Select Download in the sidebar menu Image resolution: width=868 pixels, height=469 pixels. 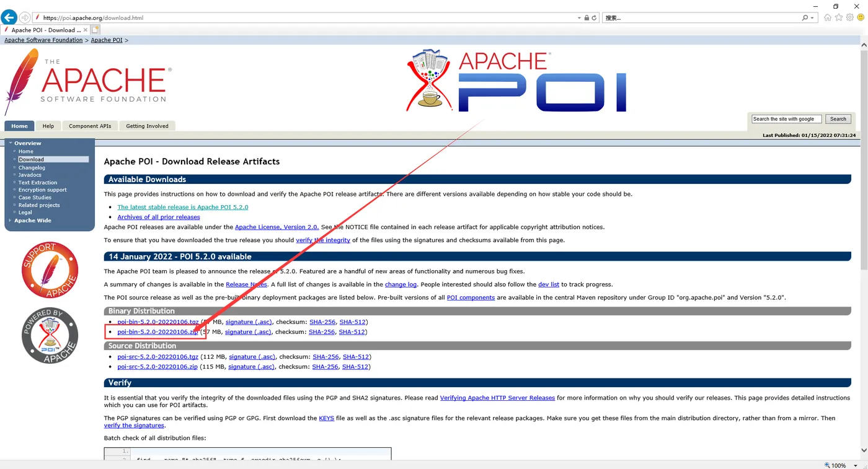click(x=53, y=159)
